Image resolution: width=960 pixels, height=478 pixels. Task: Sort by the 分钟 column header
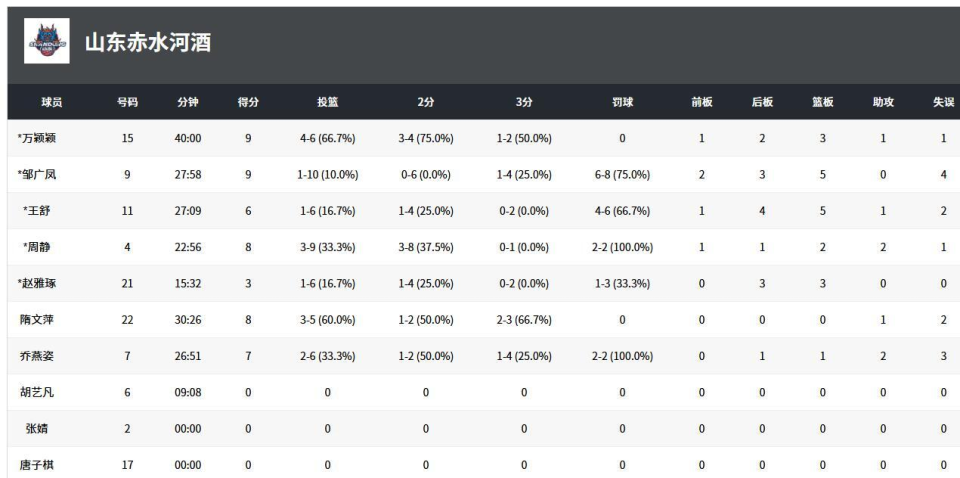pyautogui.click(x=189, y=102)
